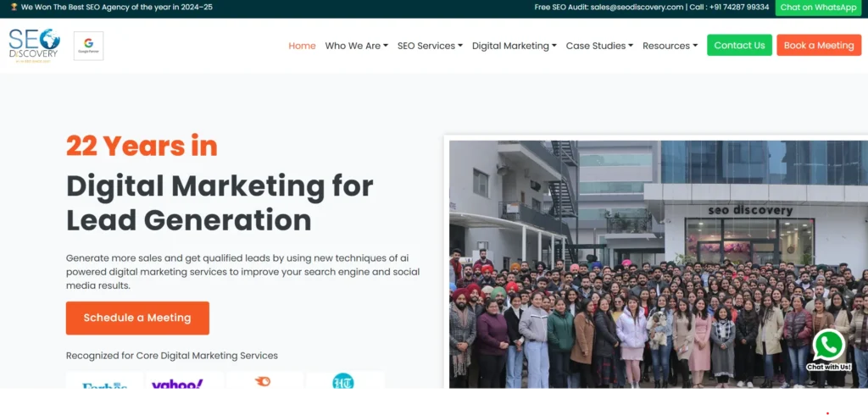
Task: Open the Resources dropdown menu
Action: tap(670, 46)
